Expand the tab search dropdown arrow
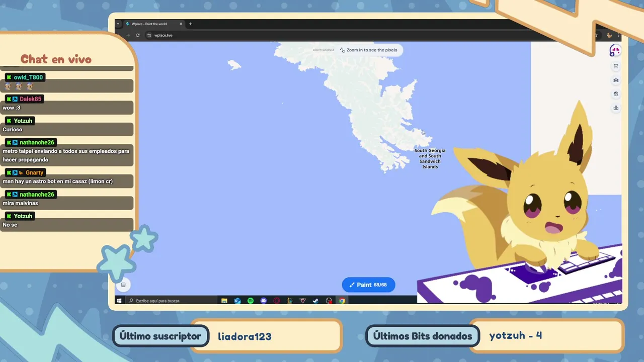 118,24
